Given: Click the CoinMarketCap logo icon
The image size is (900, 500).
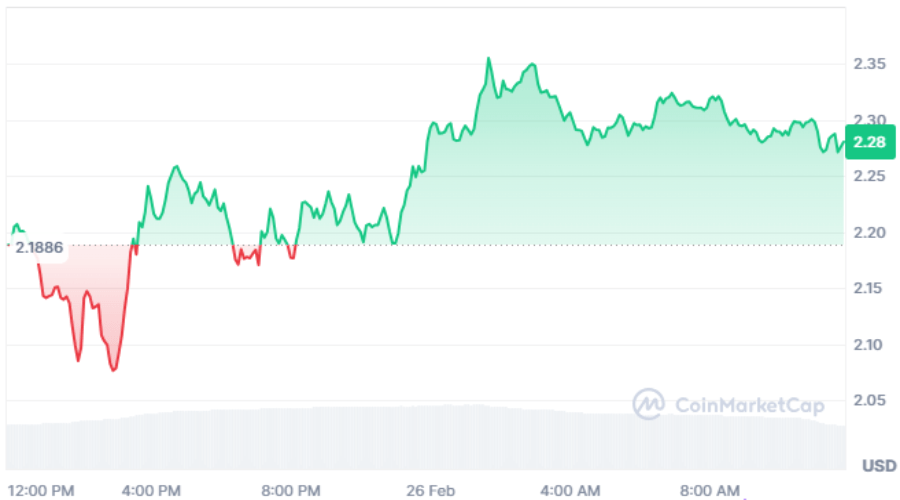Looking at the screenshot, I should coord(648,404).
